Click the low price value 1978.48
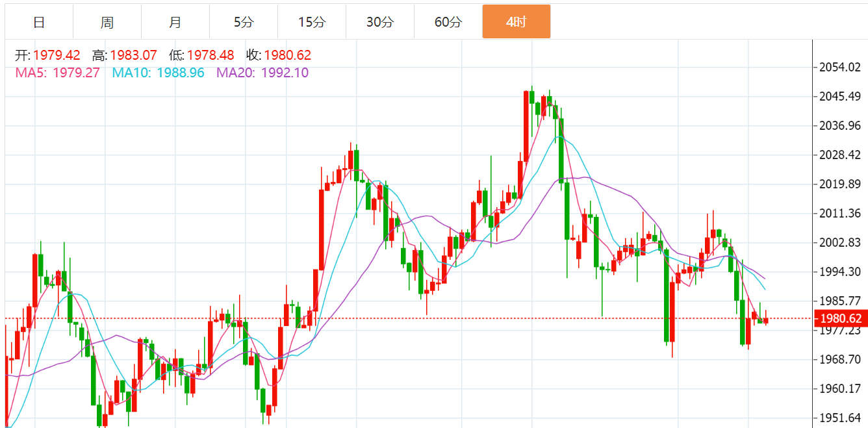 pos(211,56)
